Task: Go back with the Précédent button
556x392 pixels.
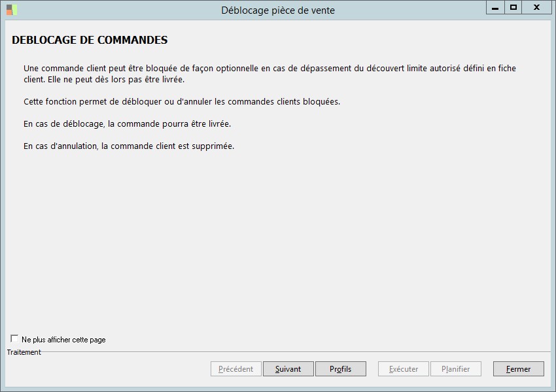Action: tap(235, 369)
